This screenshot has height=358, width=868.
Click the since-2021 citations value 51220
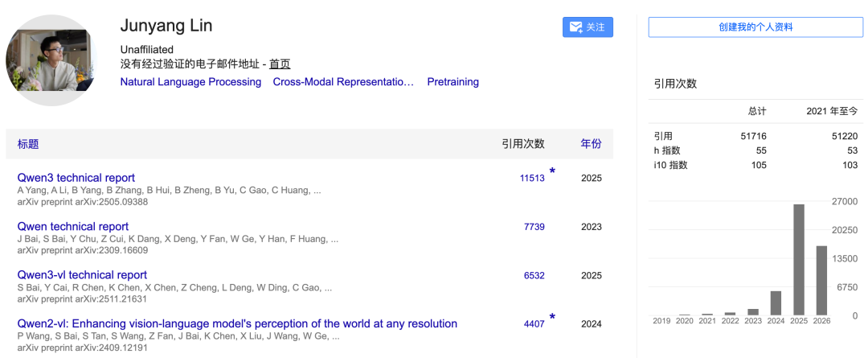pos(844,136)
